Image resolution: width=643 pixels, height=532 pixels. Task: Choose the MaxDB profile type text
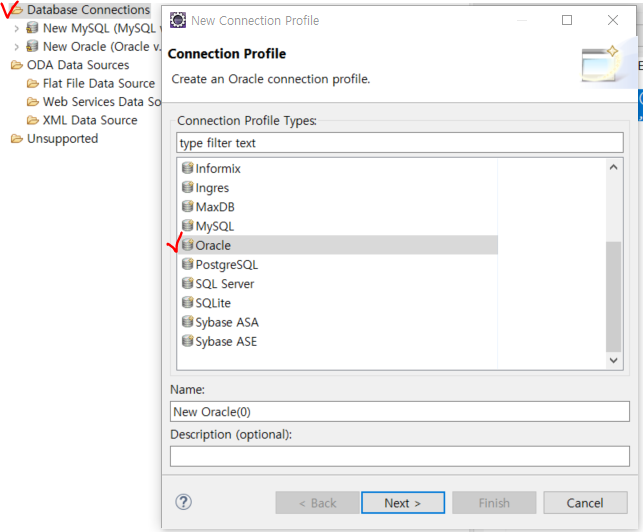tap(215, 207)
